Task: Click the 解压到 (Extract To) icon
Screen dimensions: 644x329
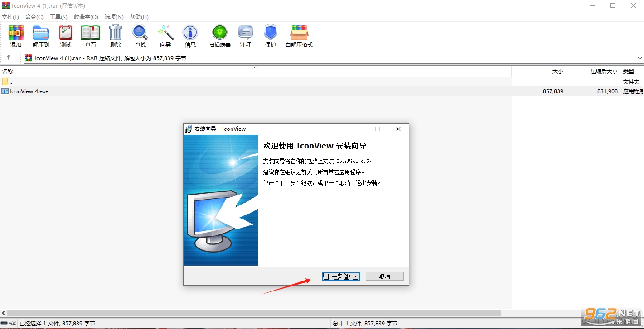Action: [x=41, y=36]
